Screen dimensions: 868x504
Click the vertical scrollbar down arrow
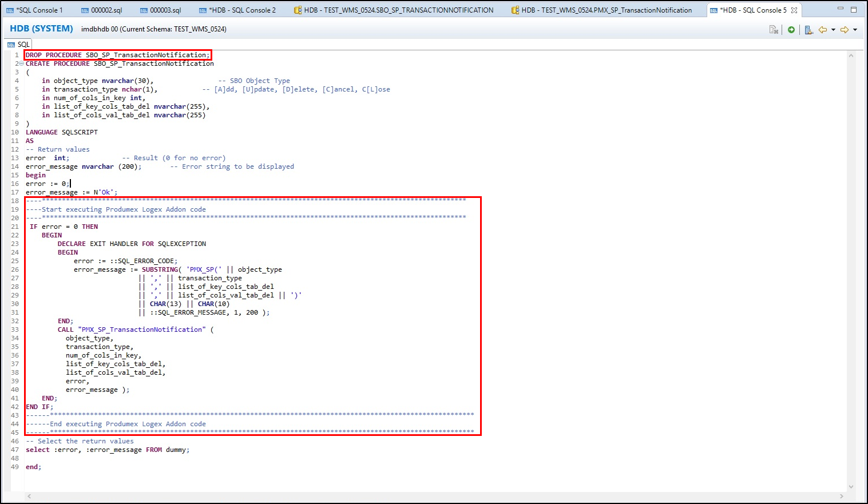point(851,487)
